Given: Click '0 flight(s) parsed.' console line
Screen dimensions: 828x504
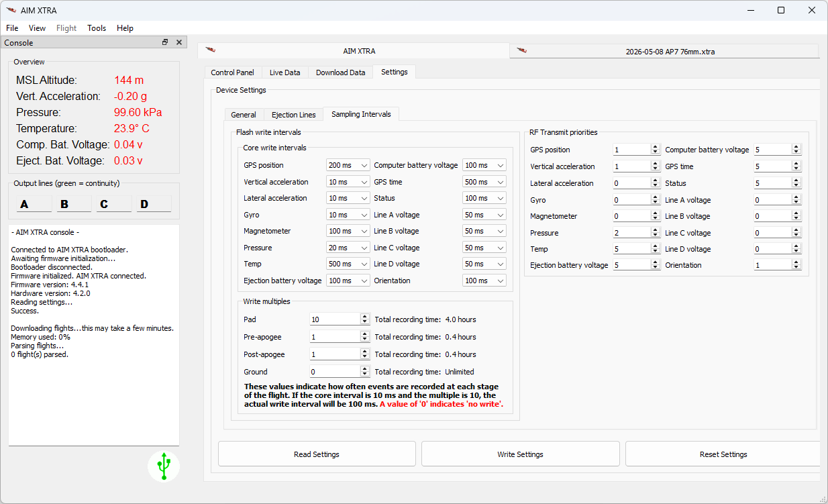Looking at the screenshot, I should (40, 354).
